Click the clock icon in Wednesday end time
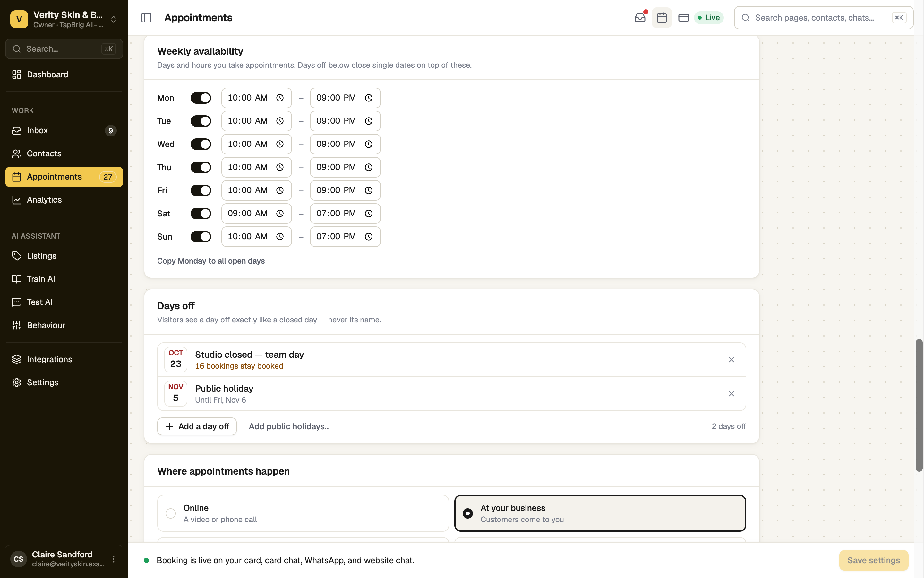Image resolution: width=924 pixels, height=578 pixels. (x=368, y=144)
